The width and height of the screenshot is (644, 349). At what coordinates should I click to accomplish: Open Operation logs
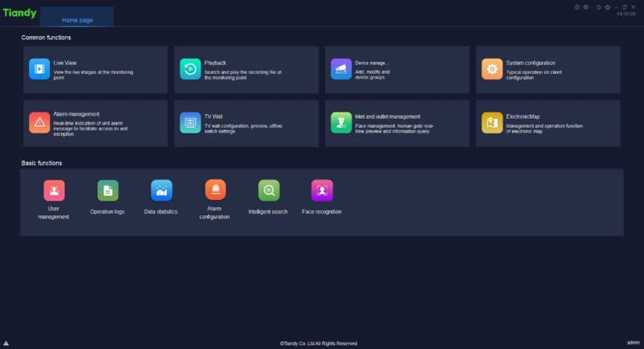[107, 191]
